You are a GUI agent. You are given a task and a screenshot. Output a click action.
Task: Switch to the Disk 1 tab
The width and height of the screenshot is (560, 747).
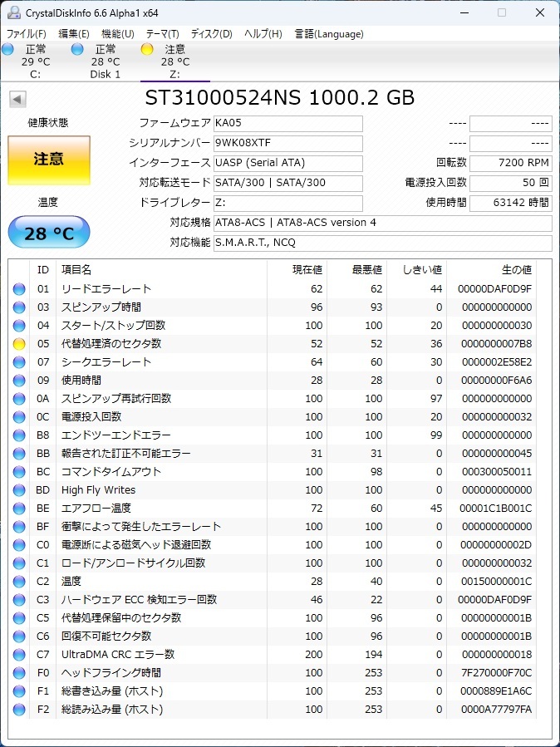106,62
